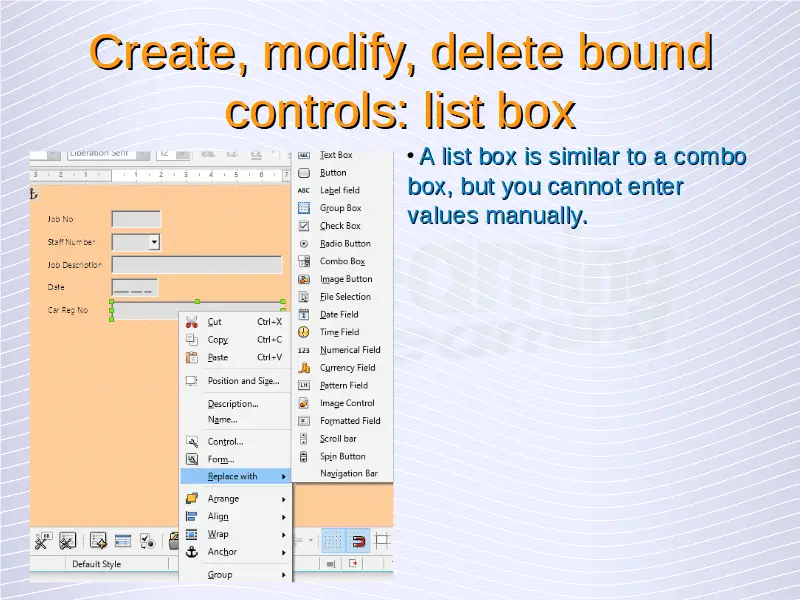The image size is (800, 600).
Task: Click the Paste clipboard icon
Action: 192,358
